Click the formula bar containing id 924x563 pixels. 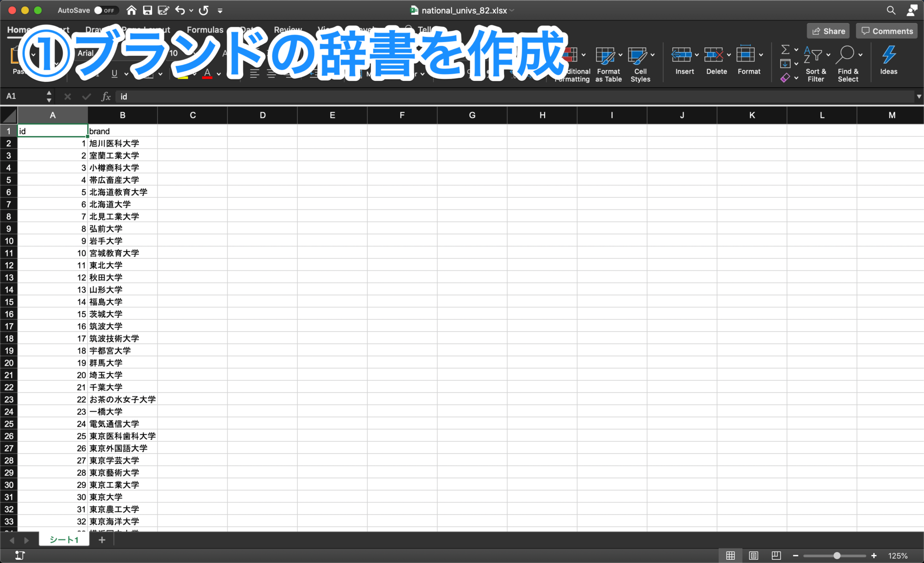coord(514,96)
